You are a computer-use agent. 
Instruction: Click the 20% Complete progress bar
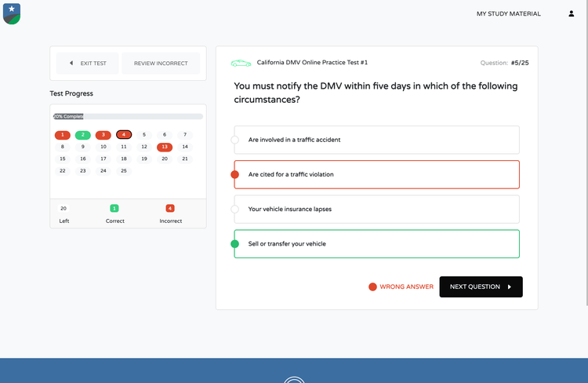128,116
